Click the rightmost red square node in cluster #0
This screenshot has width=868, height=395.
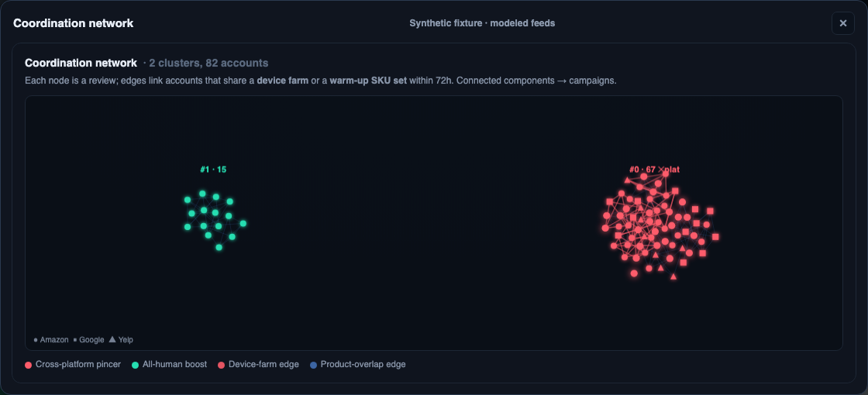[x=715, y=237]
